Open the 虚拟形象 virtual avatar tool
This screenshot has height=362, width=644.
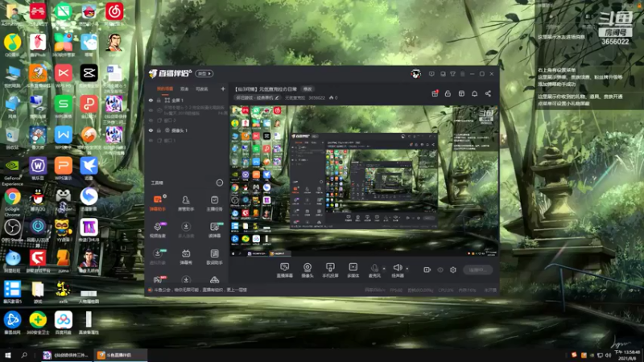[x=158, y=257]
